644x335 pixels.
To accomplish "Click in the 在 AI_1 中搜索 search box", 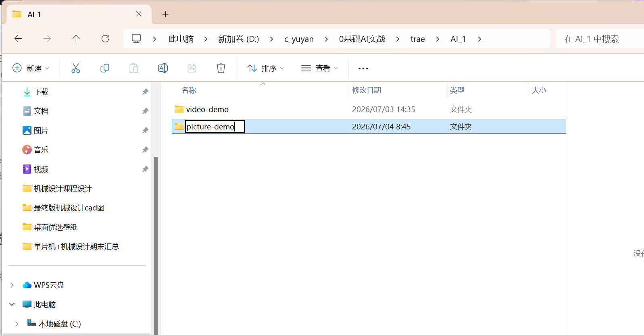I will coord(600,39).
